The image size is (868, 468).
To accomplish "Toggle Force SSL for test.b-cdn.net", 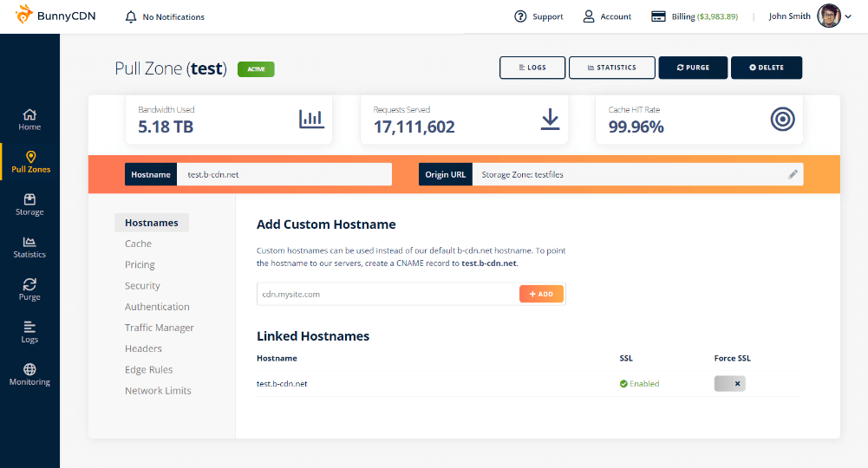I will 729,383.
